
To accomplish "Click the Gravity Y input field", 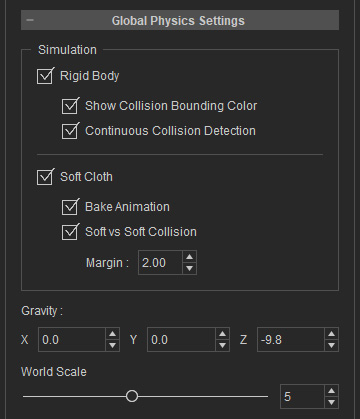I will pos(181,340).
